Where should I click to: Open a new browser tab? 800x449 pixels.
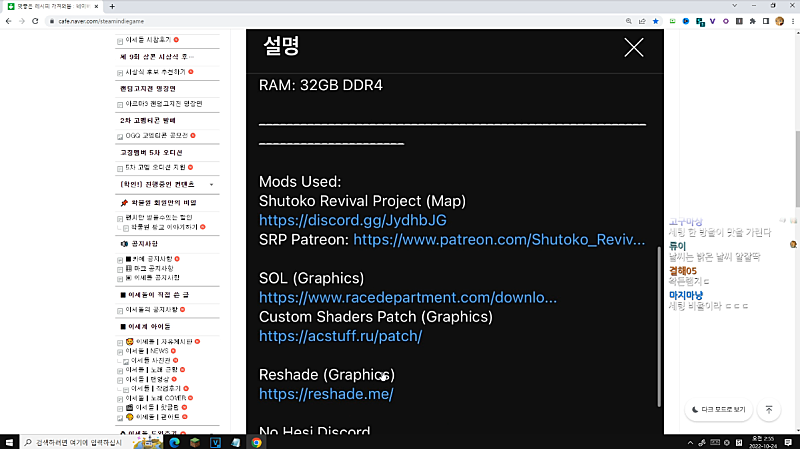point(112,6)
